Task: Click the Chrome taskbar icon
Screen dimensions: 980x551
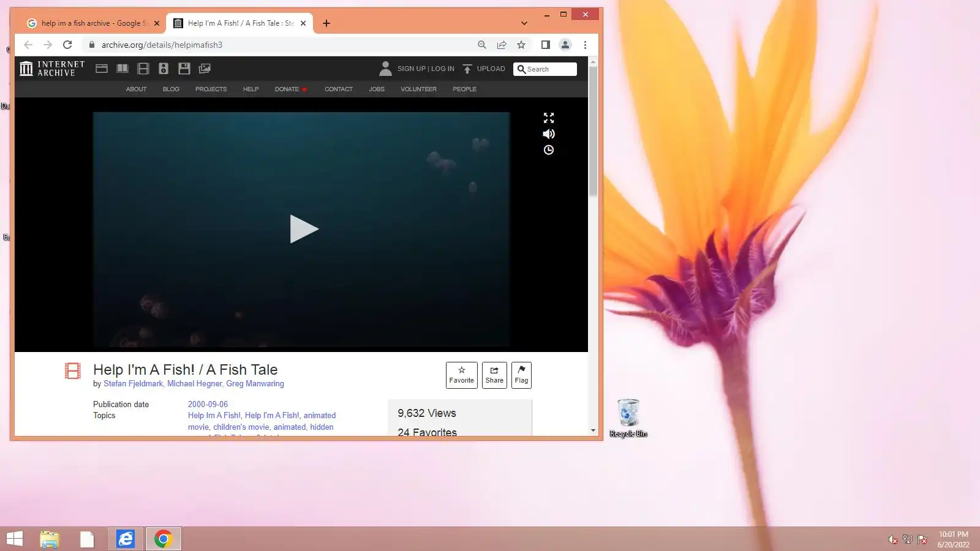Action: point(163,539)
